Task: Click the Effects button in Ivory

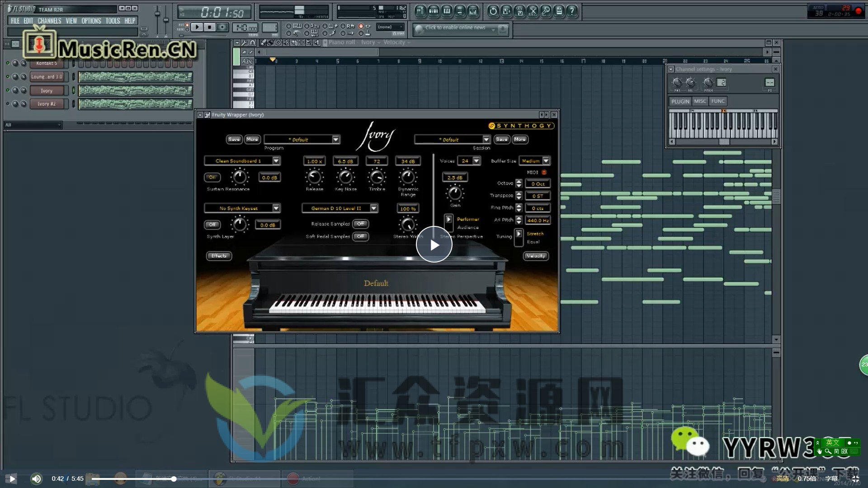Action: tap(219, 256)
